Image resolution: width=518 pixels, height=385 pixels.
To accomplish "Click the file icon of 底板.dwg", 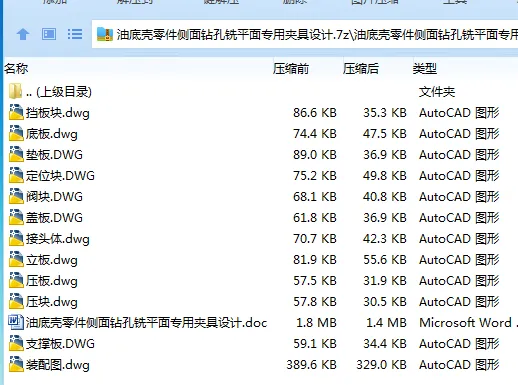I will (16, 133).
